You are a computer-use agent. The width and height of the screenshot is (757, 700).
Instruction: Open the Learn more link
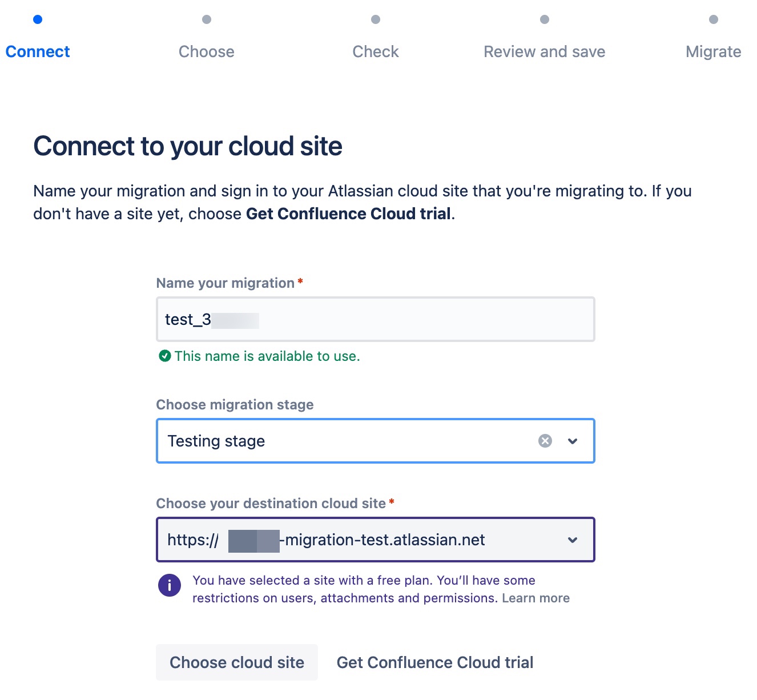[535, 598]
